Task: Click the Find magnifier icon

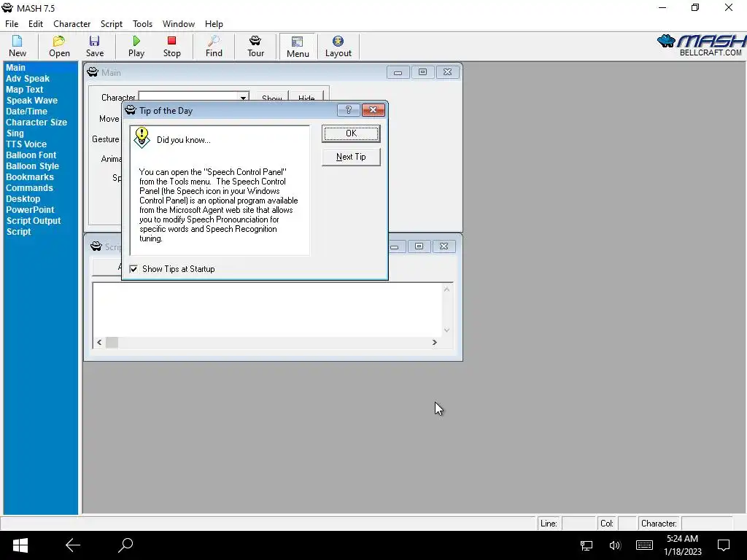Action: tap(214, 46)
